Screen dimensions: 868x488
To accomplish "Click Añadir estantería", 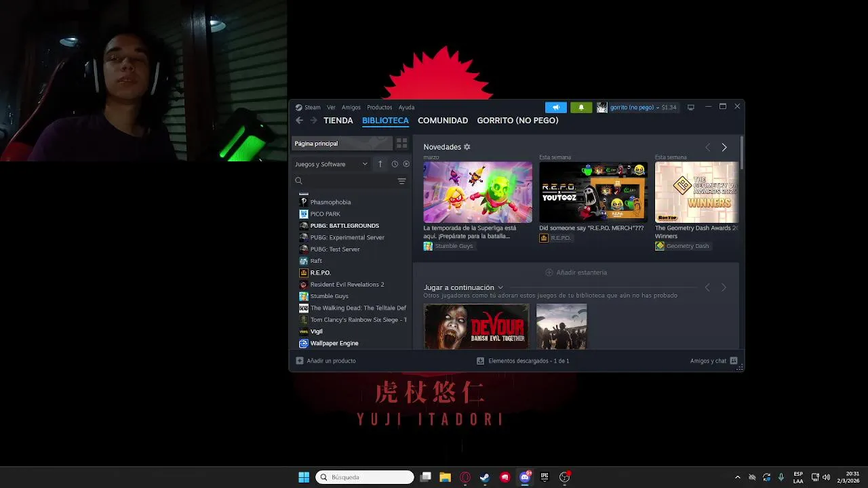I will click(576, 272).
